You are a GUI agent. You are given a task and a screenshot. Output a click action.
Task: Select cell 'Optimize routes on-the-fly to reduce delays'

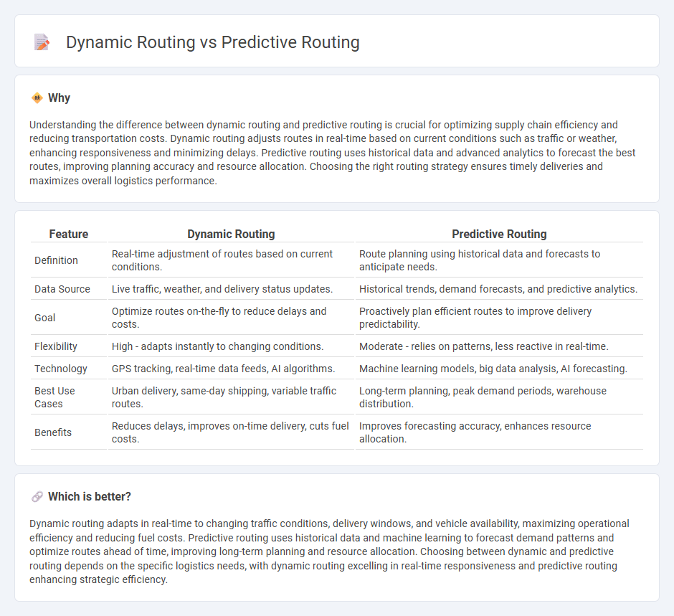click(231, 318)
